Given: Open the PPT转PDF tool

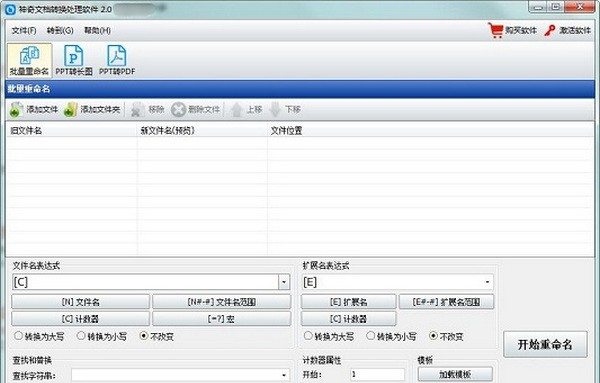Looking at the screenshot, I should (x=117, y=60).
